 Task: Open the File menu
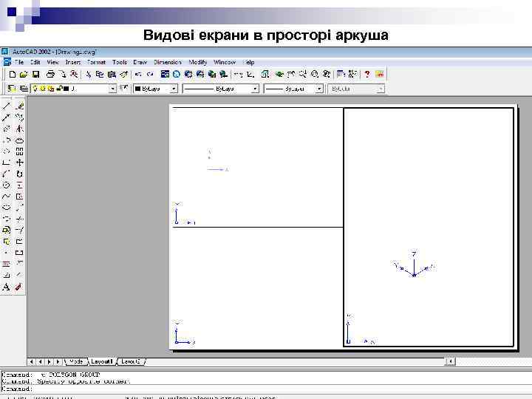(x=19, y=62)
